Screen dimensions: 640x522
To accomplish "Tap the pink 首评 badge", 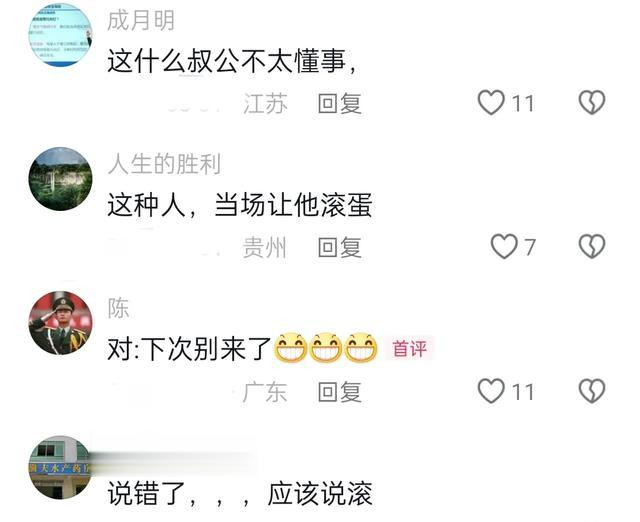I will (409, 349).
